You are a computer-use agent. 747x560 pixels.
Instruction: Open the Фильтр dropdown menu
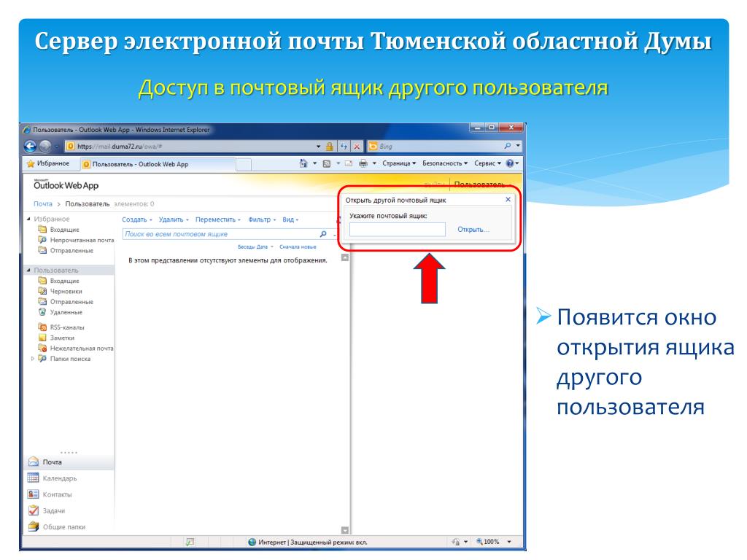(x=262, y=219)
